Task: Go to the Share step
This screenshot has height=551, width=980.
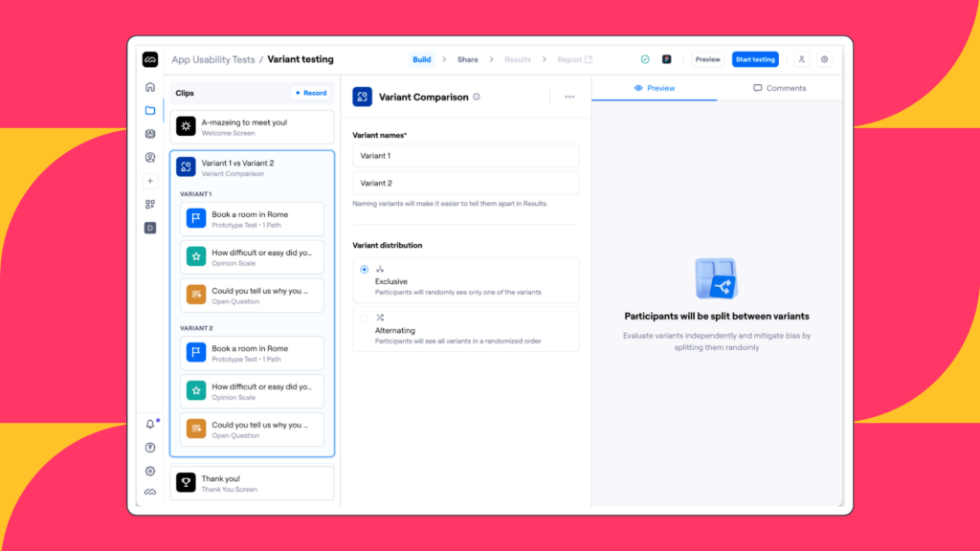Action: click(467, 59)
